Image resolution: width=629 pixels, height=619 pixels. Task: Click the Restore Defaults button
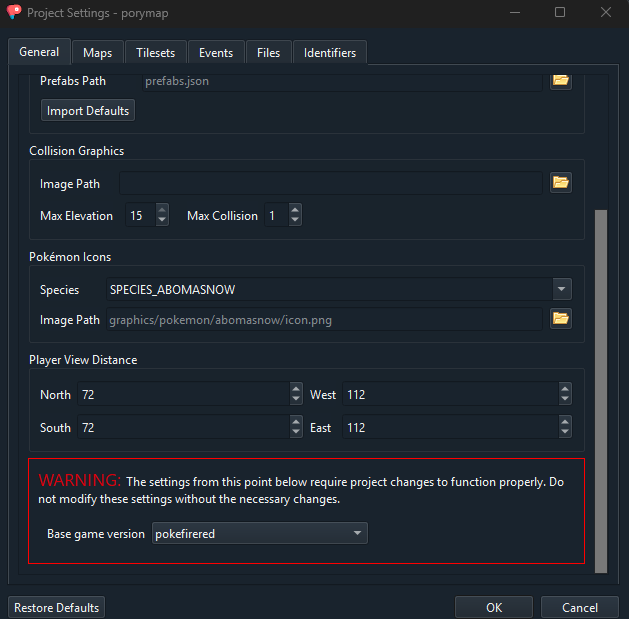coord(56,607)
